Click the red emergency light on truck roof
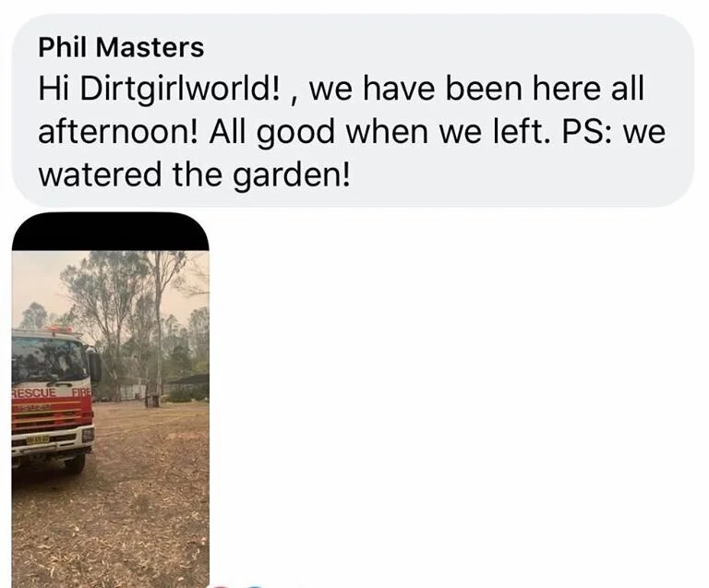709x588 pixels. (x=59, y=329)
